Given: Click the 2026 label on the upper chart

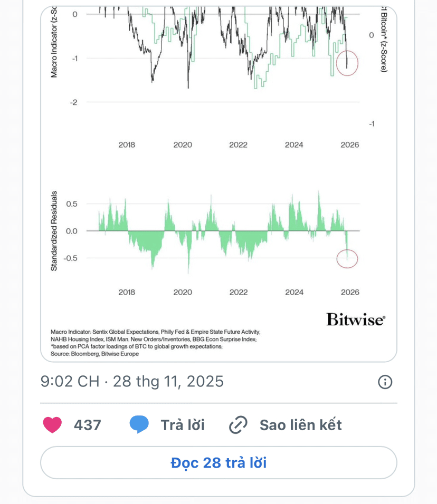Looking at the screenshot, I should point(350,145).
